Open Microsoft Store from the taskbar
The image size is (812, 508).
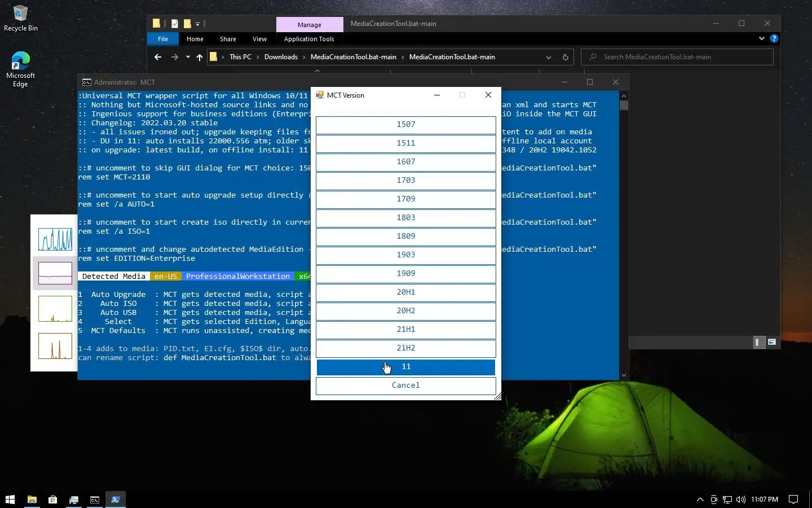pyautogui.click(x=53, y=500)
